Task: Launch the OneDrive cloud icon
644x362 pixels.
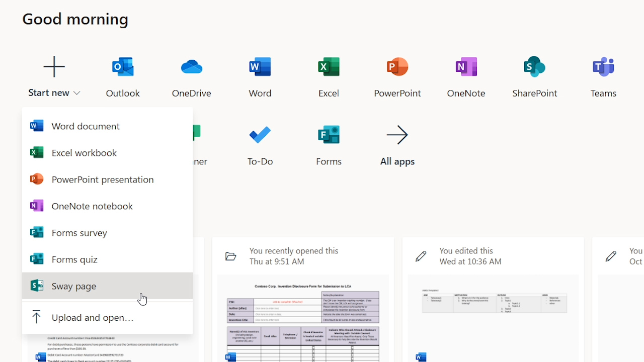Action: 191,66
